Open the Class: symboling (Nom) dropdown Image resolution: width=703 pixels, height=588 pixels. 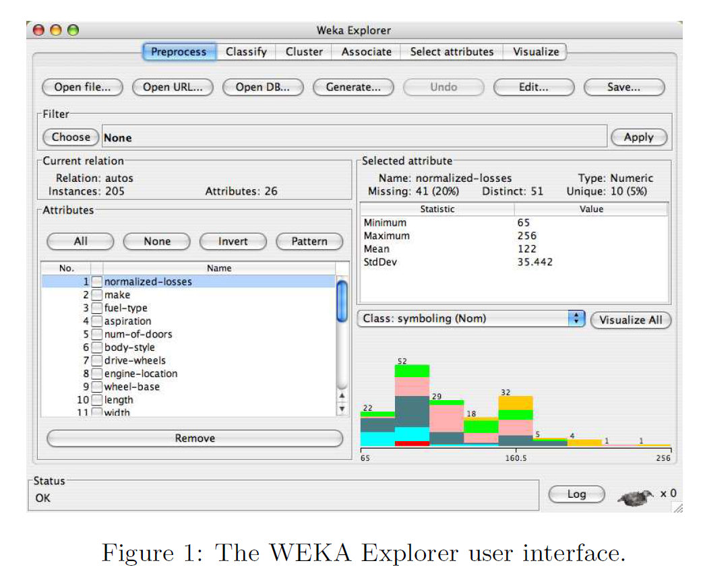470,319
